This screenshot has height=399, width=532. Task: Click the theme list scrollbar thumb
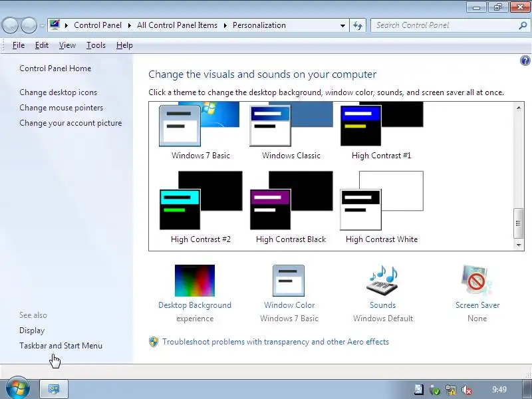tap(518, 223)
